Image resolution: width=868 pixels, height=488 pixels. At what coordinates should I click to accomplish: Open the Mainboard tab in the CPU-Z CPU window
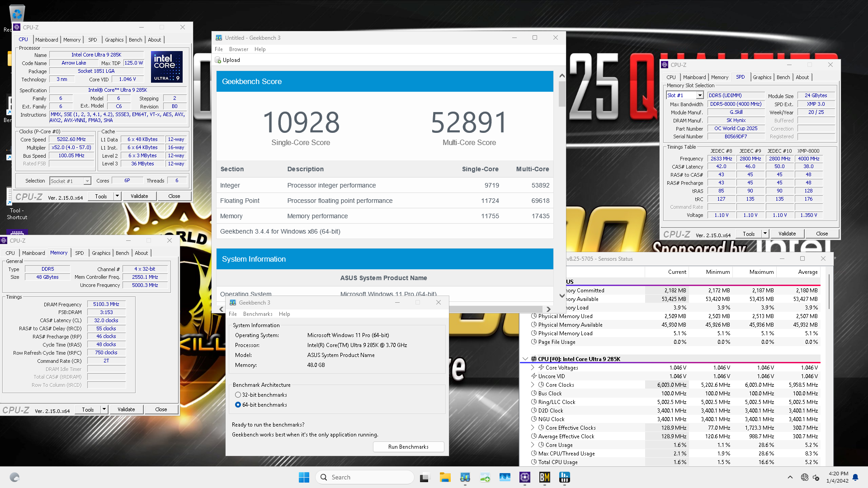[47, 40]
